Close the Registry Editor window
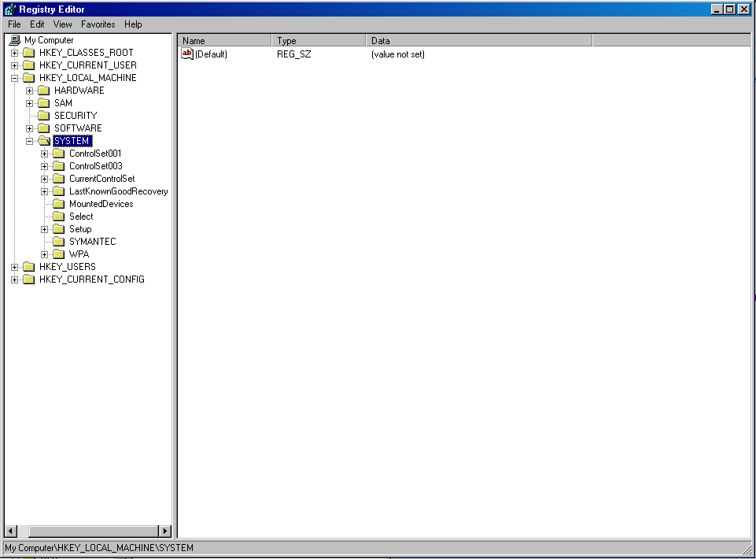The height and width of the screenshot is (559, 756). click(x=744, y=9)
